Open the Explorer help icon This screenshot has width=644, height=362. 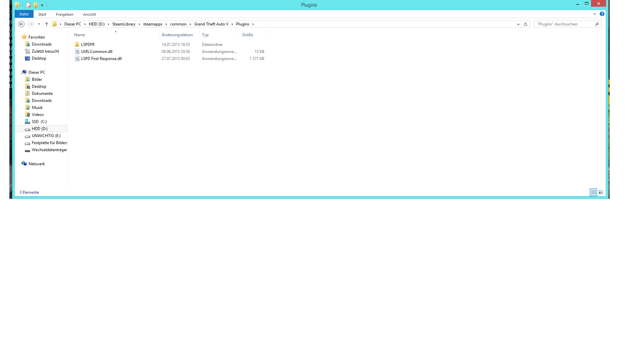click(x=602, y=14)
